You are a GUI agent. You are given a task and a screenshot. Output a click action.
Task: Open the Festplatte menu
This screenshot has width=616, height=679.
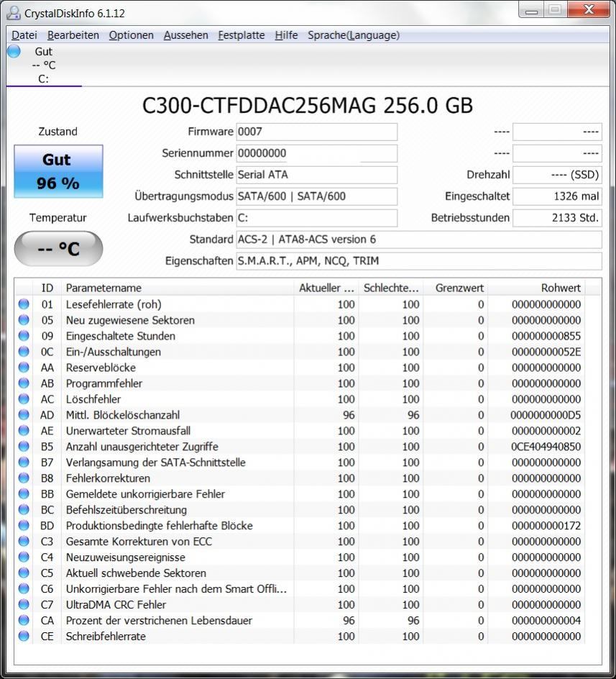point(241,35)
